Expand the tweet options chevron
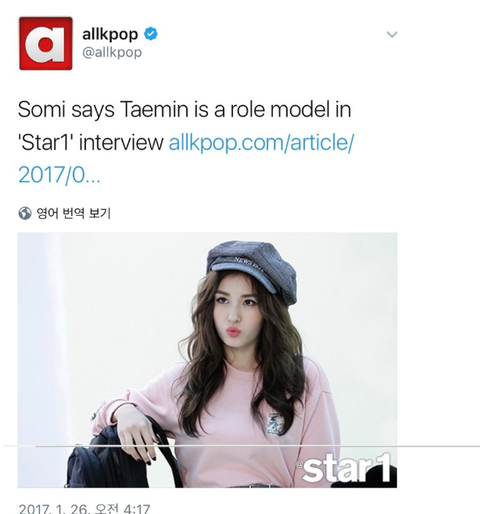The width and height of the screenshot is (480, 514). 392,34
